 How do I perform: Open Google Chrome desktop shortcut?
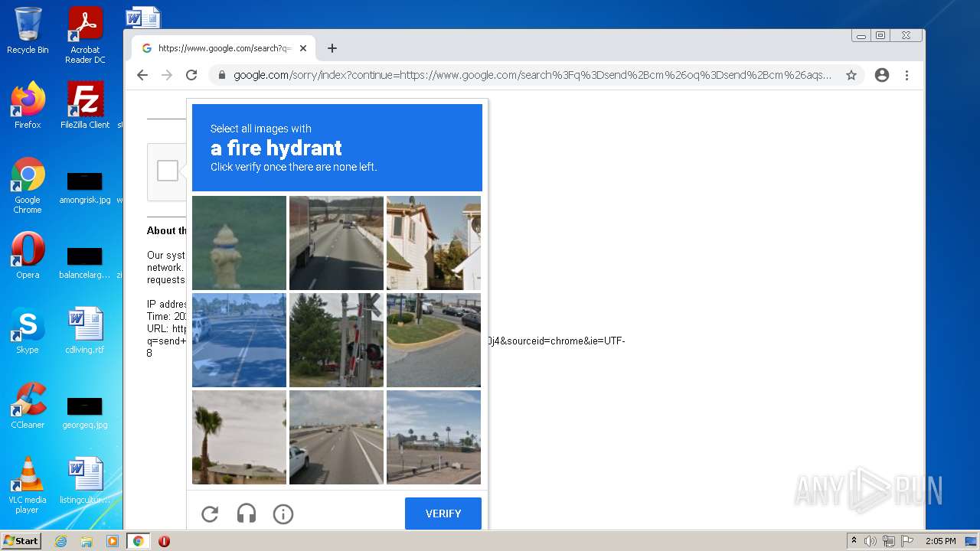28,185
